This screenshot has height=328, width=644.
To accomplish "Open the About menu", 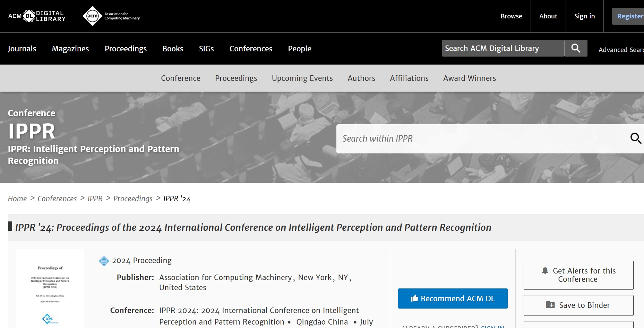I will click(x=548, y=16).
